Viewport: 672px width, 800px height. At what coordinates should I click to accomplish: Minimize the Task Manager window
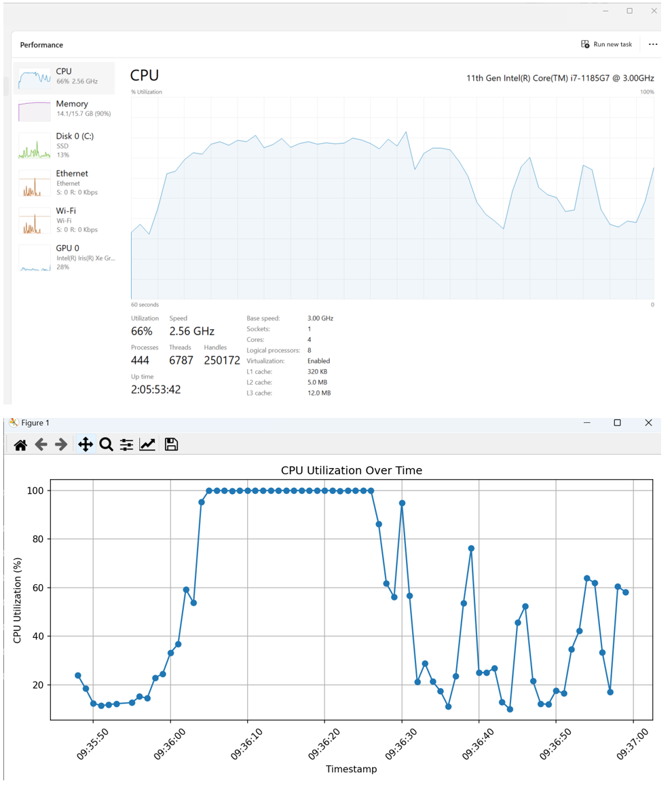[605, 11]
